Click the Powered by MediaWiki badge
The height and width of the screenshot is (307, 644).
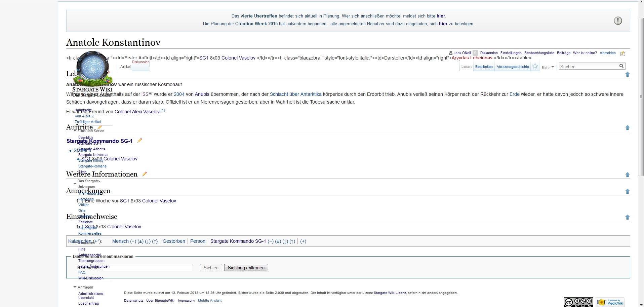pyautogui.click(x=610, y=302)
